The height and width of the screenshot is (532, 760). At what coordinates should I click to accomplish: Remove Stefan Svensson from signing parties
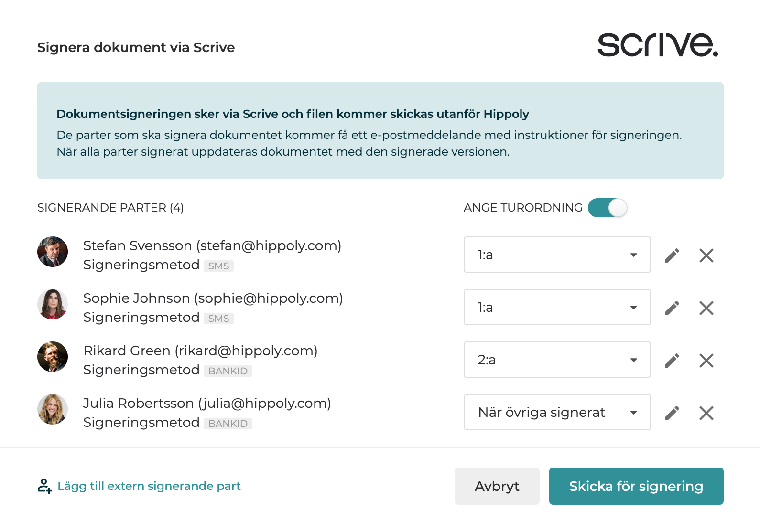[x=706, y=255]
